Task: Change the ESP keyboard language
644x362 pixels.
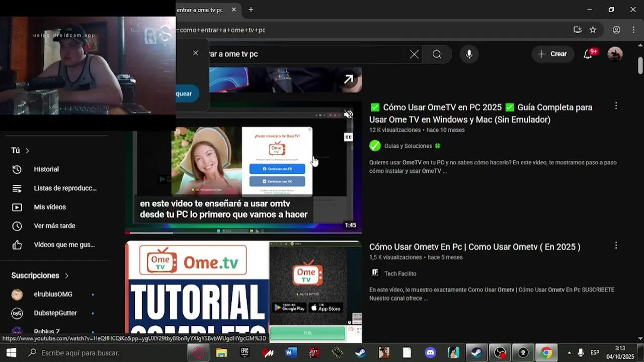Action: pyautogui.click(x=595, y=353)
